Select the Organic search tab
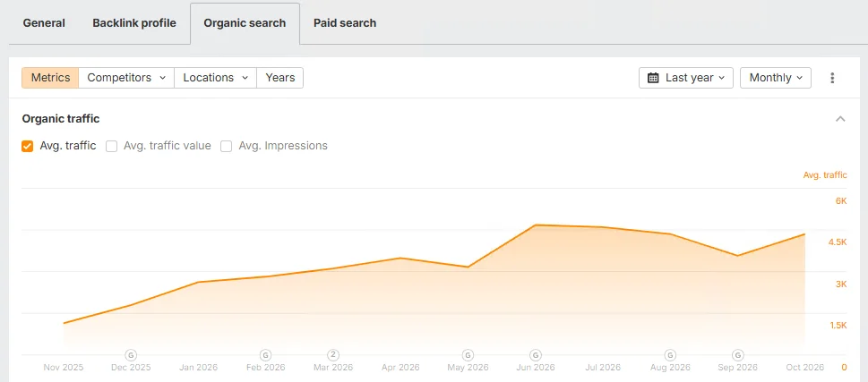The width and height of the screenshot is (868, 382). point(245,23)
